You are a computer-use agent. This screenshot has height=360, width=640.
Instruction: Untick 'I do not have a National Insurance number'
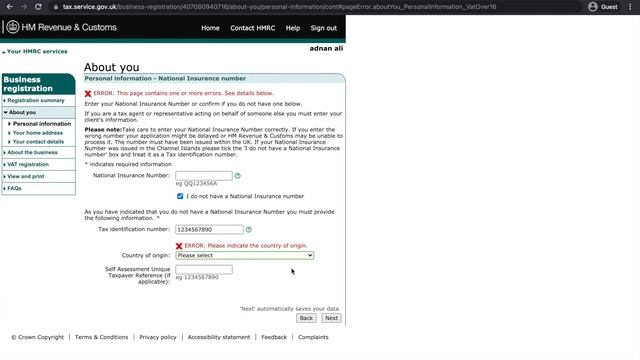click(x=180, y=196)
